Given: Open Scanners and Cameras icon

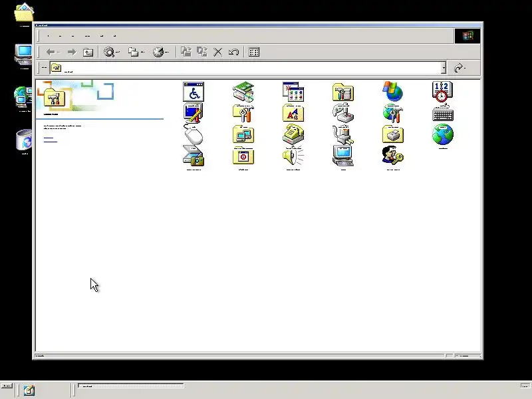Looking at the screenshot, I should pyautogui.click(x=194, y=156).
